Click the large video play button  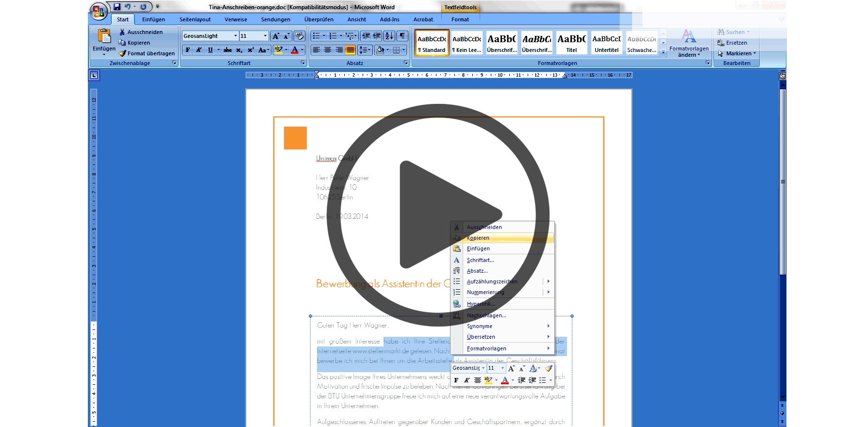tap(438, 214)
